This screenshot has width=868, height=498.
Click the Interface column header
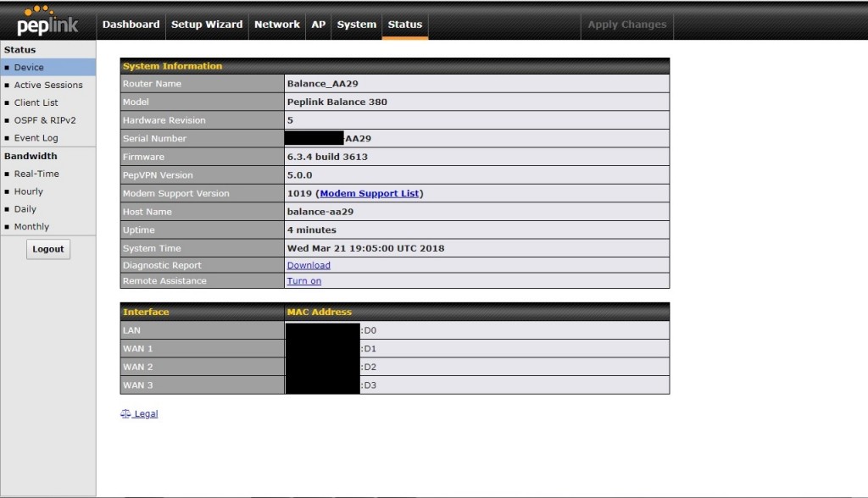click(x=146, y=312)
